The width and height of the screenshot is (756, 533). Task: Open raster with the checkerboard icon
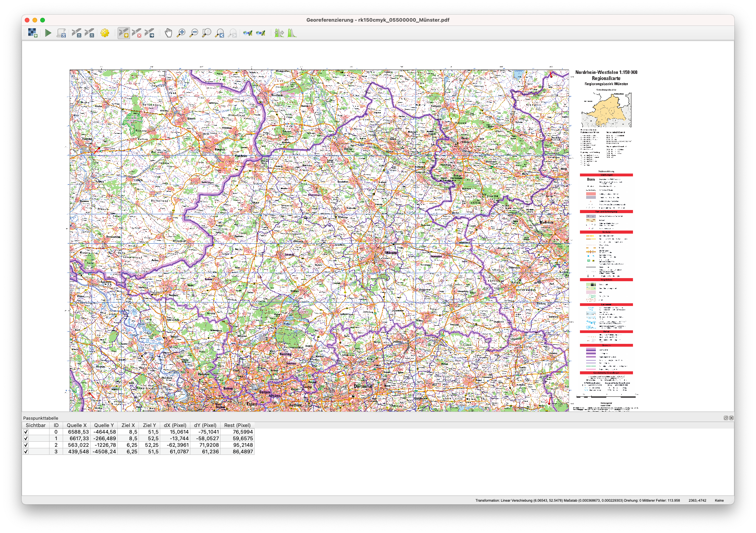tap(33, 33)
